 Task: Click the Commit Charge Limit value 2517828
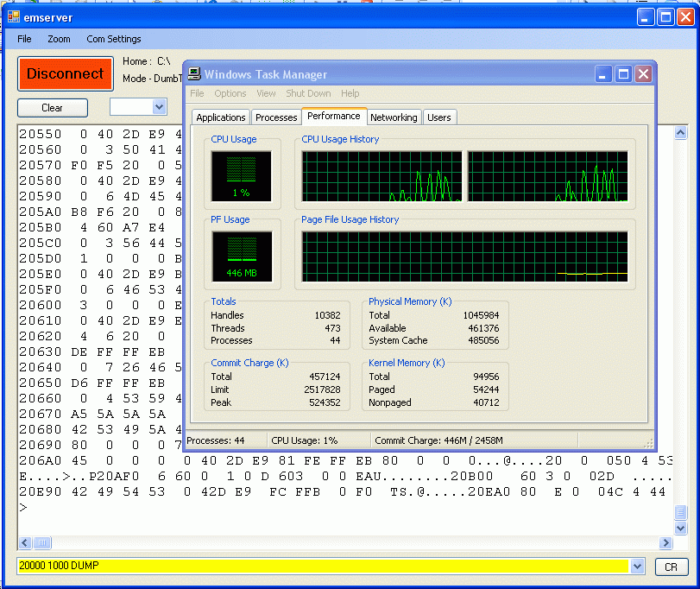pos(322,389)
